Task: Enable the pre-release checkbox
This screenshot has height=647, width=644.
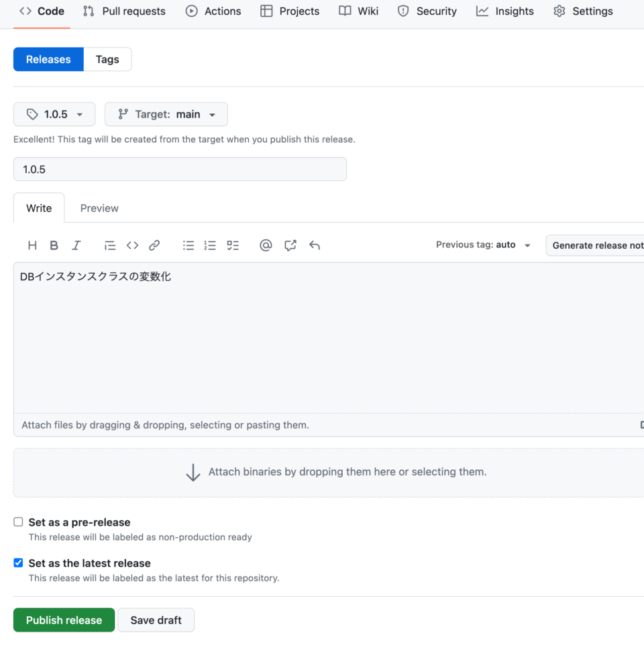Action: [18, 522]
